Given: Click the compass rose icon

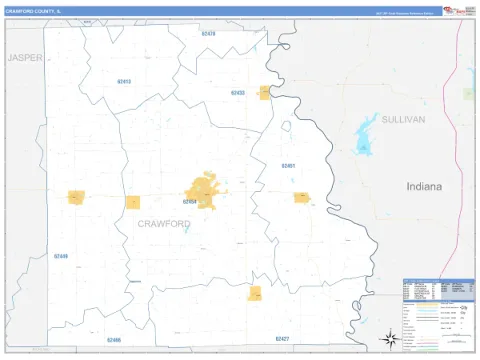Looking at the screenshot, I should [x=391, y=339].
